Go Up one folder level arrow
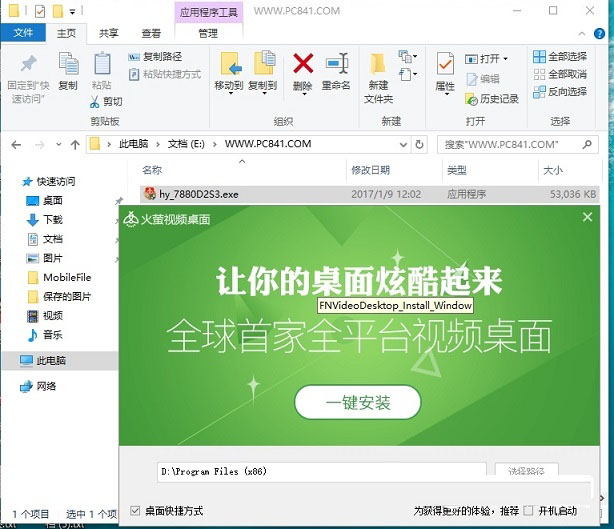614x529 pixels. [x=75, y=145]
